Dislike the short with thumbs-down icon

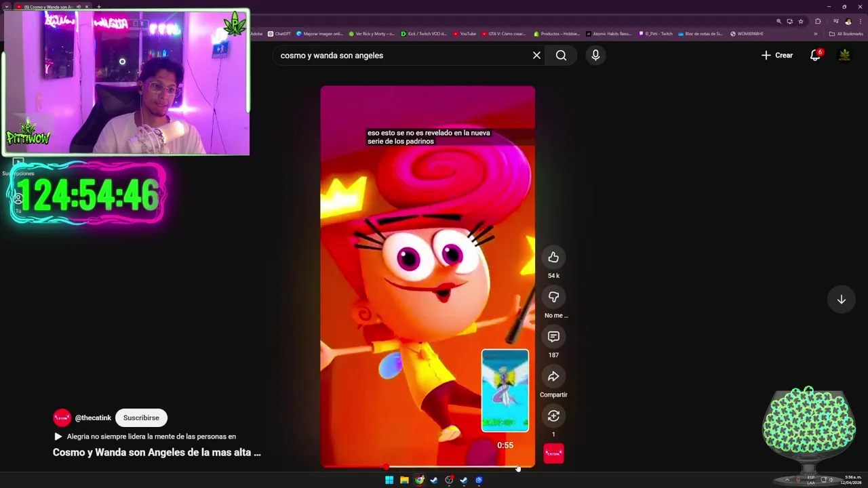553,297
